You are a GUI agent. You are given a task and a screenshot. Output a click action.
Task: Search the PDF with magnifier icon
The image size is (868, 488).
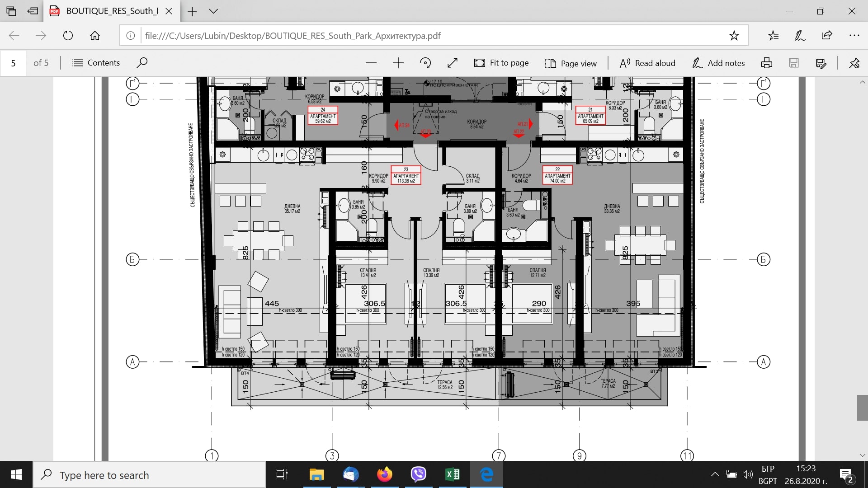(142, 63)
